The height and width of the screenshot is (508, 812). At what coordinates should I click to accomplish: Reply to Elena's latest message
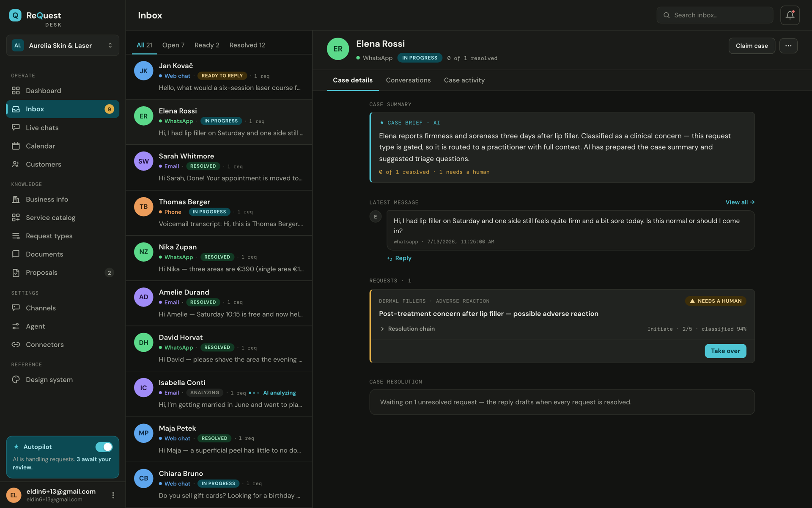click(399, 258)
